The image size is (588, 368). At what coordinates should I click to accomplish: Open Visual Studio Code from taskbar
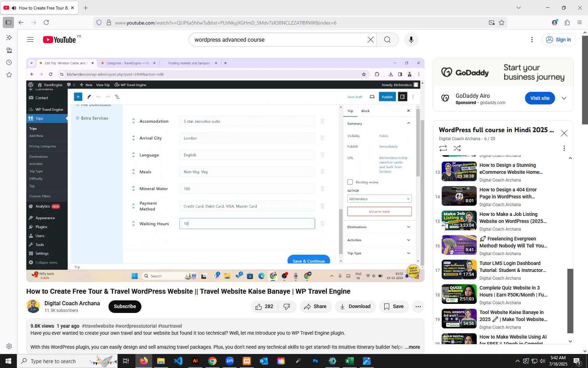click(x=178, y=361)
